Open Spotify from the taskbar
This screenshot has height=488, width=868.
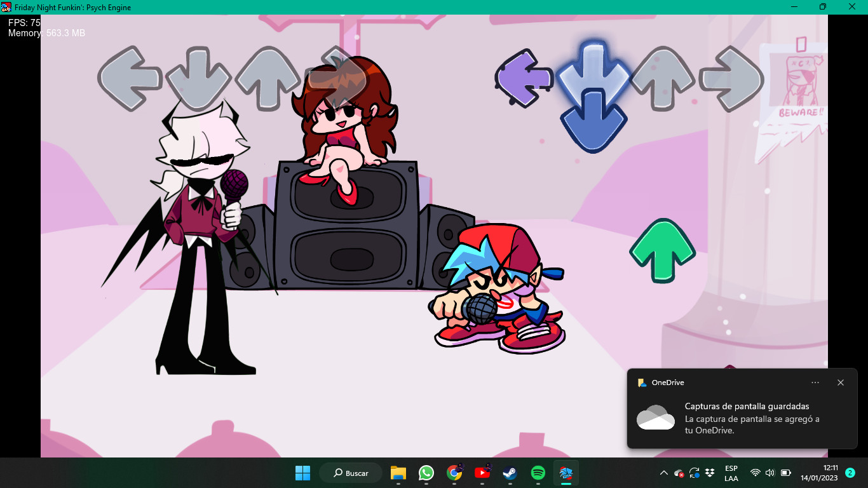coord(538,473)
